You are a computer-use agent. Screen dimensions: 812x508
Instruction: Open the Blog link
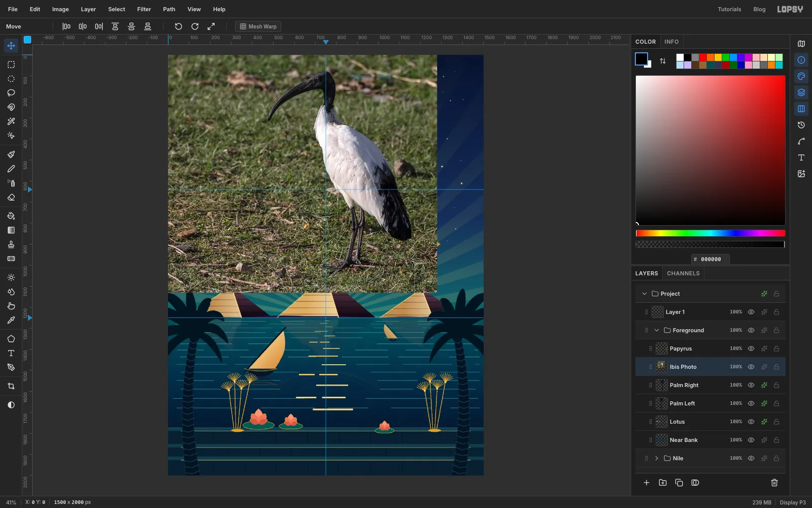click(759, 9)
